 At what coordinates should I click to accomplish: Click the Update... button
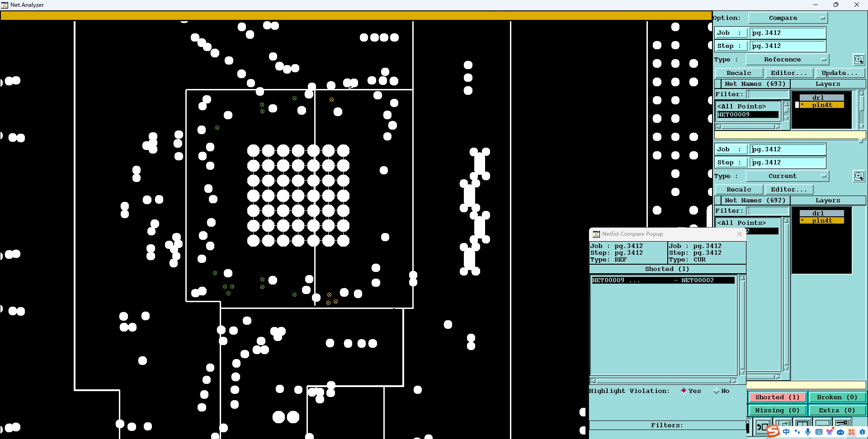coord(840,73)
